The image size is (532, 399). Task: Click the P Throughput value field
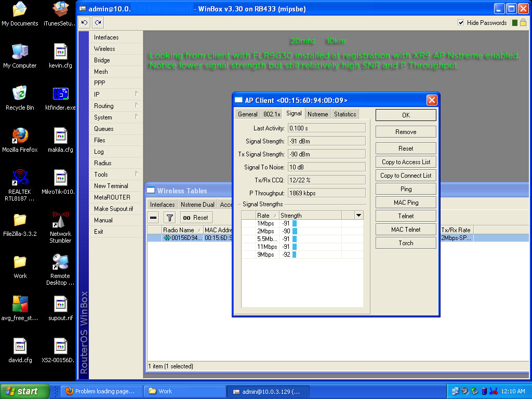click(326, 193)
